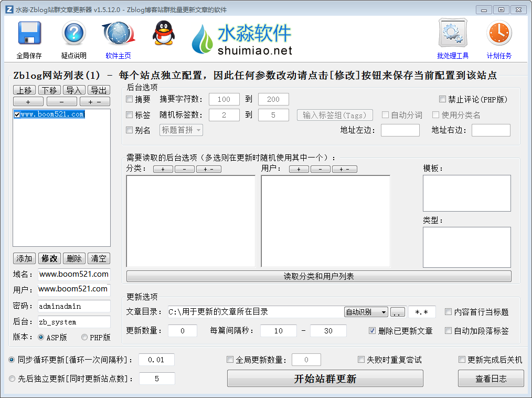The width and height of the screenshot is (532, 398).
Task: Toggle the www.boom521.com site checkbox
Action: point(17,114)
